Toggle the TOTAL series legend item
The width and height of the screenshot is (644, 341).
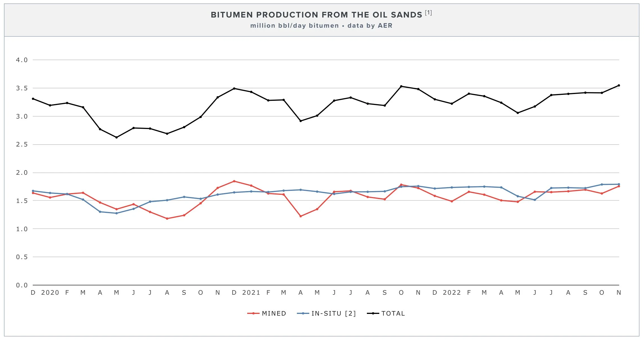pos(393,313)
